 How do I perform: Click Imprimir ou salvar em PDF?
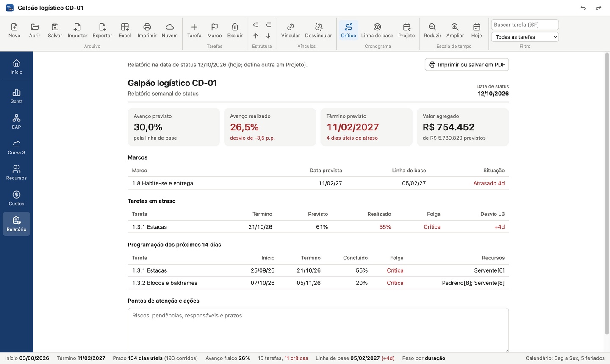tap(467, 65)
